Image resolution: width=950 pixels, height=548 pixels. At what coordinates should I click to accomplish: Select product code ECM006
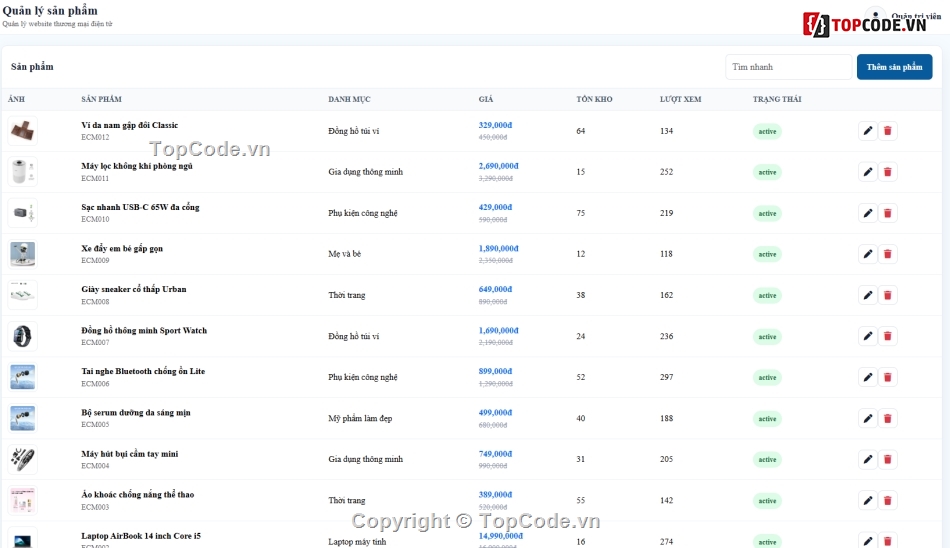point(95,384)
